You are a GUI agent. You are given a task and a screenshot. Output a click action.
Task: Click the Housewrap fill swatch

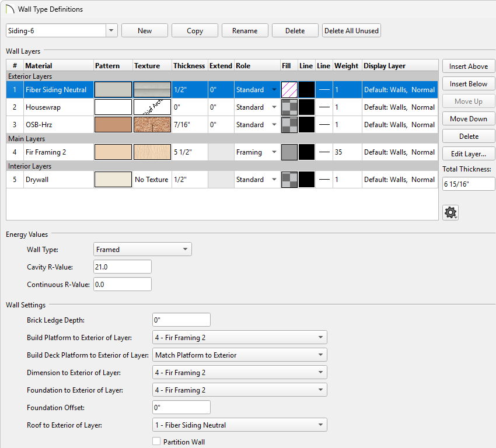pyautogui.click(x=289, y=107)
